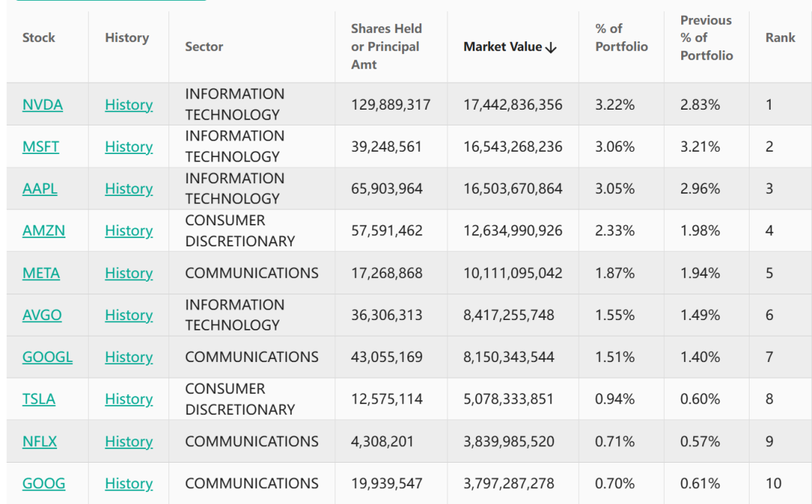Viewport: 812px width, 504px height.
Task: Open the NFLX stock link
Action: (x=40, y=442)
